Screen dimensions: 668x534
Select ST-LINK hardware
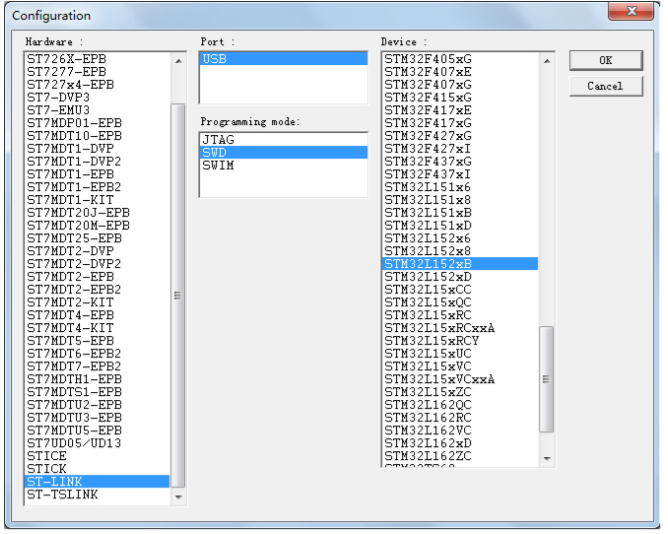[98, 482]
